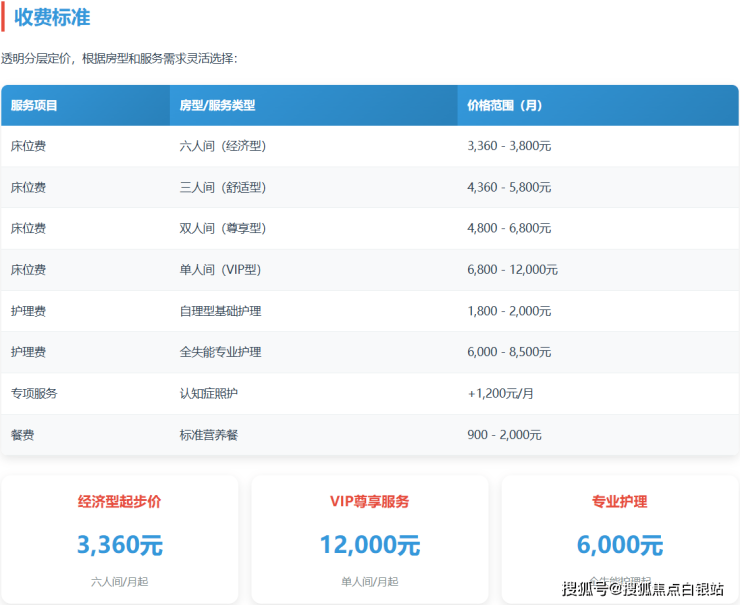The image size is (740, 605).
Task: Click the 全失能专业护理 cell
Action: (x=220, y=352)
